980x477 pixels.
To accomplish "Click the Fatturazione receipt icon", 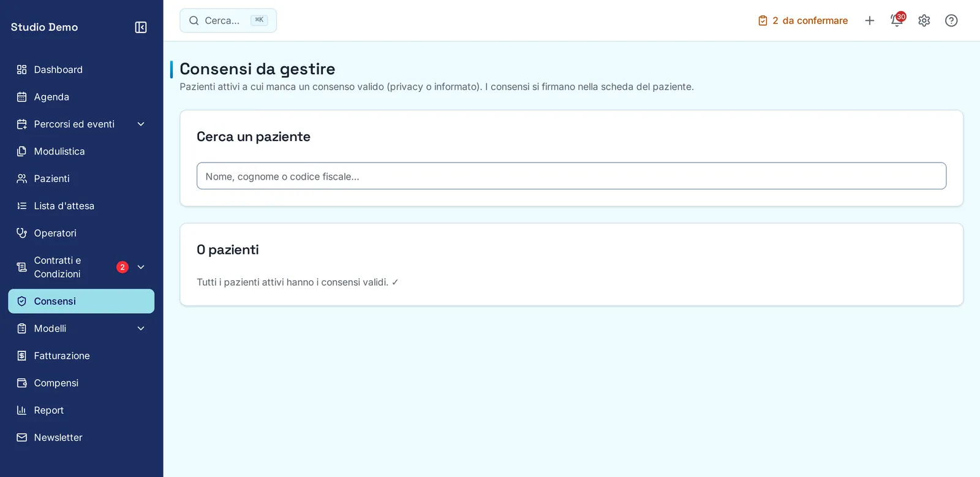I will tap(22, 356).
